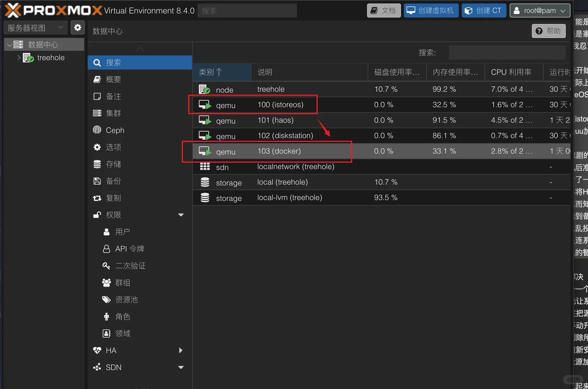Click the top bar 搜索 search field
The width and height of the screenshot is (588, 389).
click(247, 10)
